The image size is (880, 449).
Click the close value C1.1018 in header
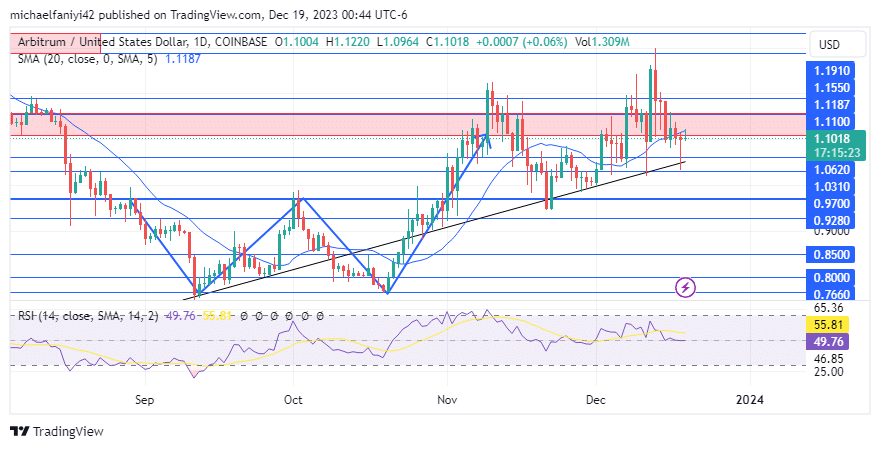[x=447, y=42]
